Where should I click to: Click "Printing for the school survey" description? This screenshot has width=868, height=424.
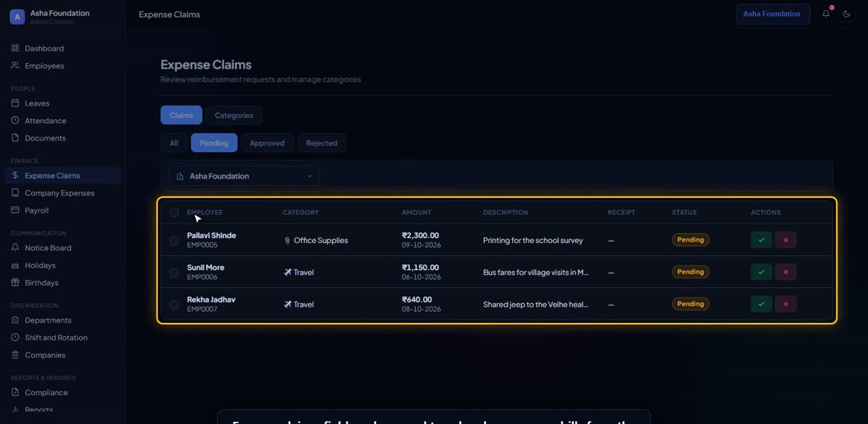pyautogui.click(x=533, y=240)
